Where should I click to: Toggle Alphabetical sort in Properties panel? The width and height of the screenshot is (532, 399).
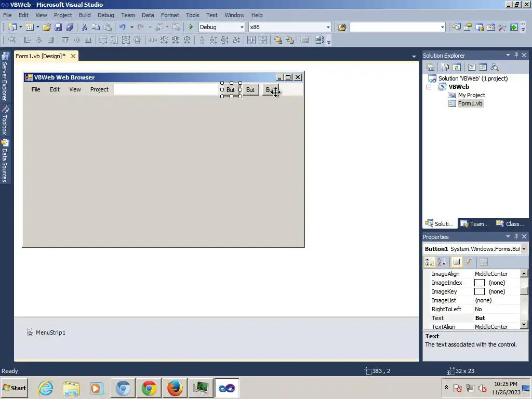(x=442, y=262)
